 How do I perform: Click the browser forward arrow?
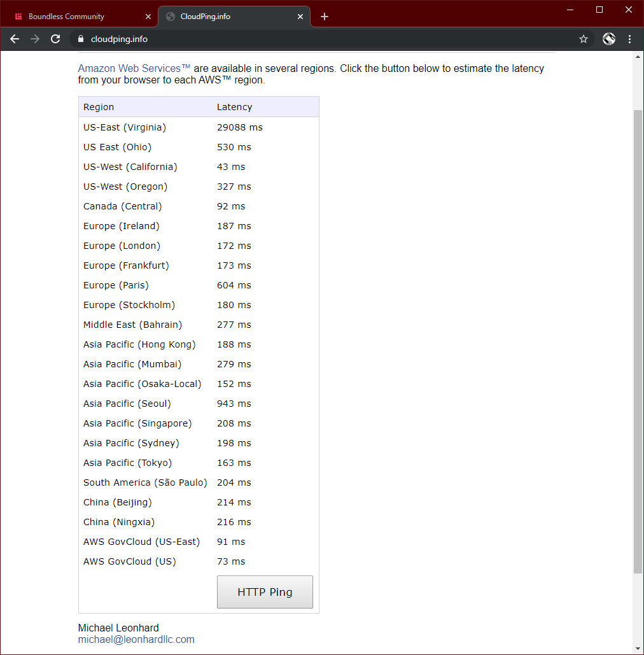35,39
